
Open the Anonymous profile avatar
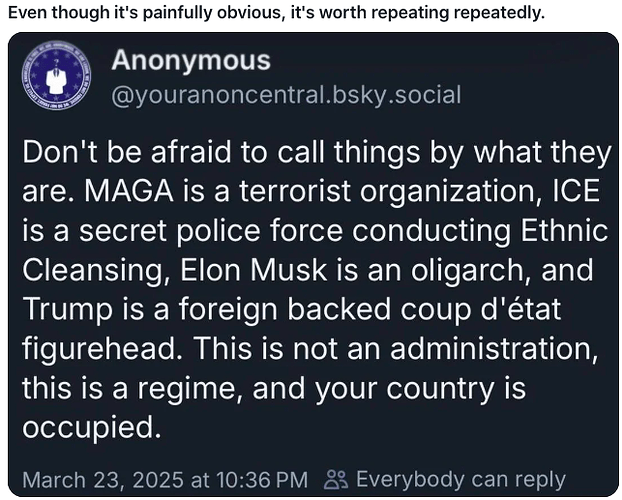pos(56,75)
